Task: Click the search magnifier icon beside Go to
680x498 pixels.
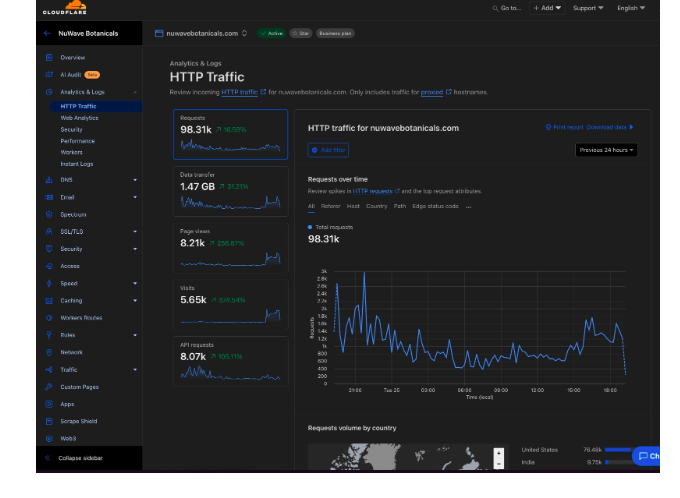Action: click(495, 8)
